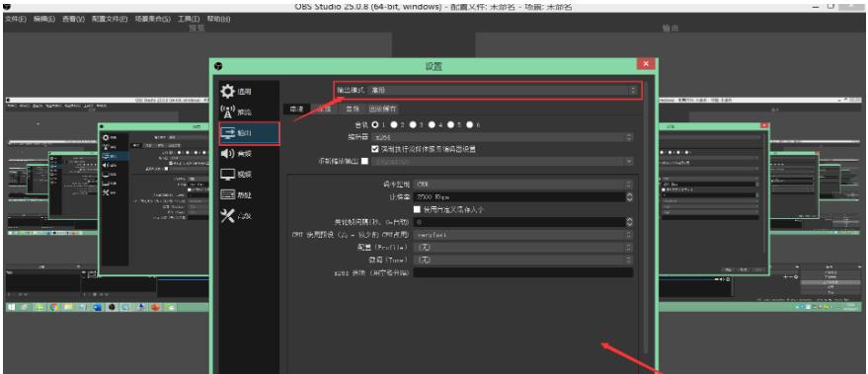The height and width of the screenshot is (374, 868).
Task: Open Stream (推流) settings antenna icon
Action: pyautogui.click(x=227, y=112)
